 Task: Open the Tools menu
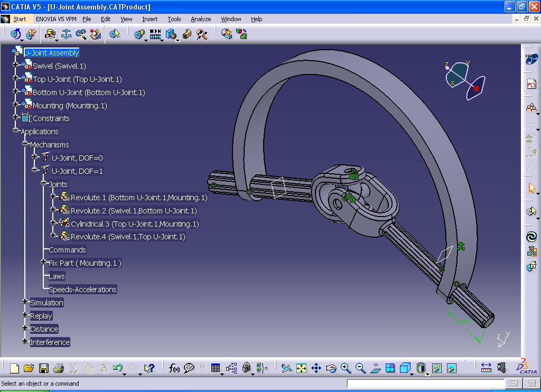point(174,19)
